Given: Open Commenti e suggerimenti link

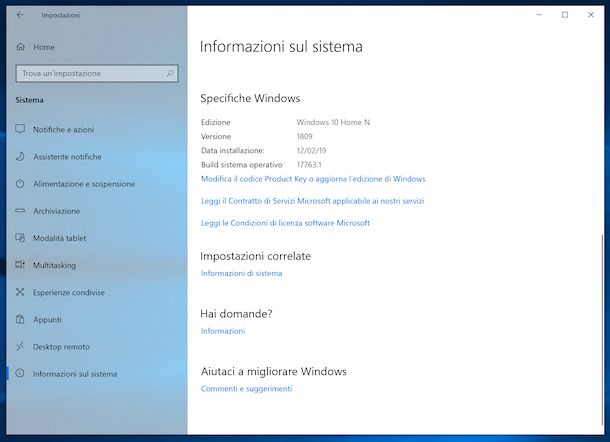Looking at the screenshot, I should [x=246, y=389].
